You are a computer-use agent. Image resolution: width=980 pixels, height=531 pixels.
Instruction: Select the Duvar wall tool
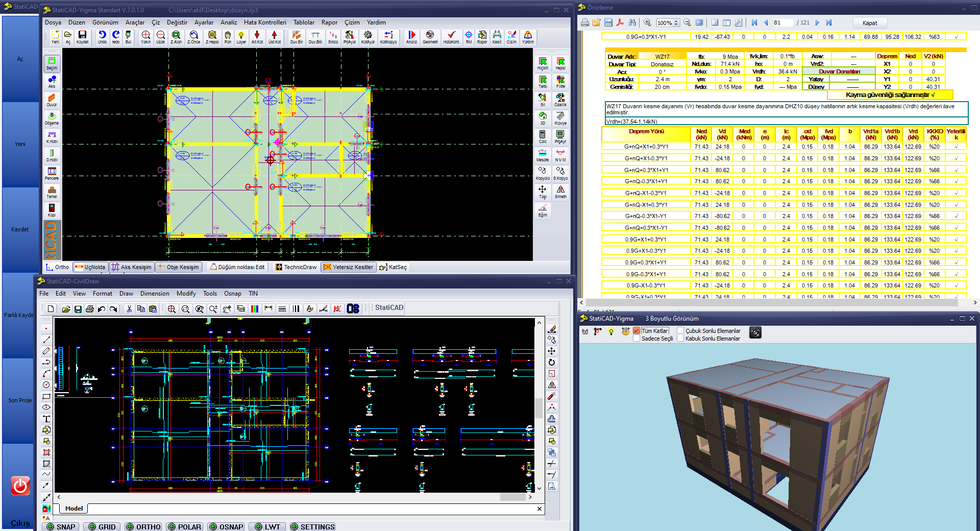pos(52,100)
